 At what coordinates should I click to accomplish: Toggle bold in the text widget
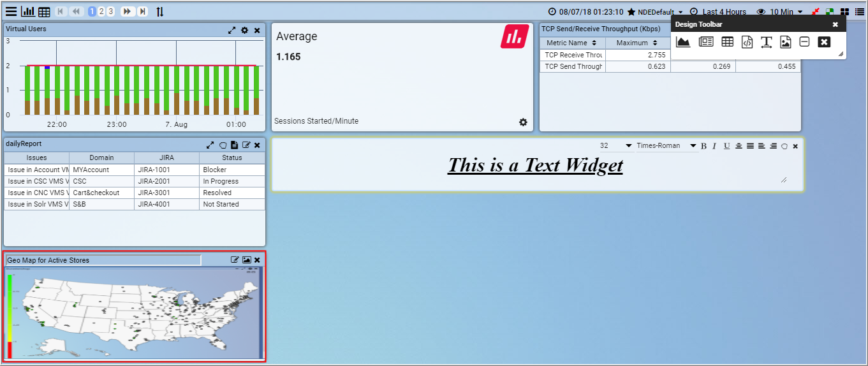tap(703, 146)
